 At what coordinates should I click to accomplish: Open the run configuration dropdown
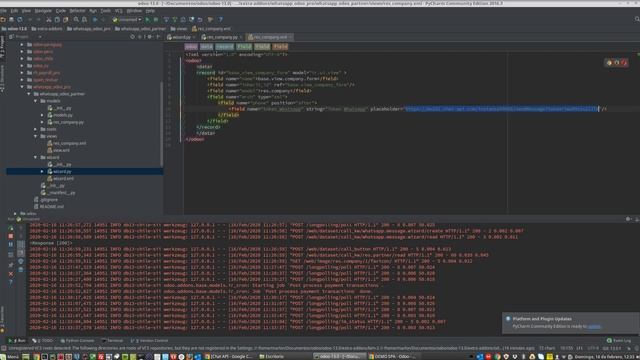coord(127,20)
